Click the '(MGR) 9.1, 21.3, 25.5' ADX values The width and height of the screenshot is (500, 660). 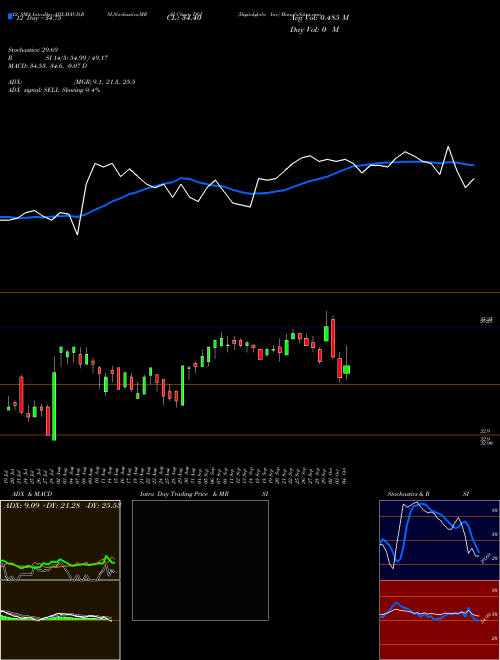pyautogui.click(x=104, y=82)
